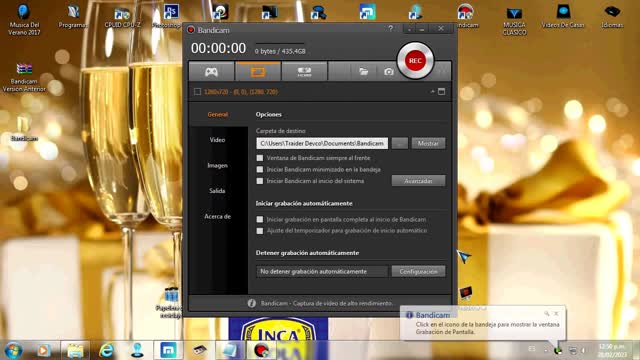Open the Avanzadas options button
Image resolution: width=640 pixels, height=360 pixels.
coord(418,181)
